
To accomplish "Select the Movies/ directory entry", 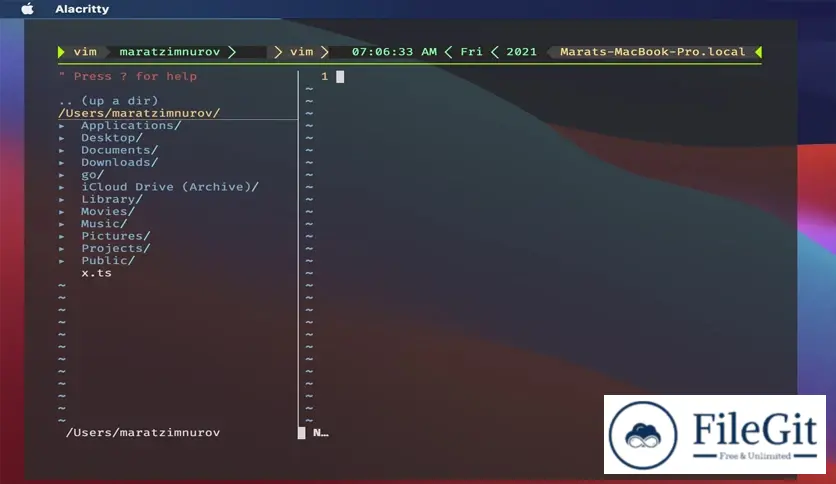I will [108, 211].
